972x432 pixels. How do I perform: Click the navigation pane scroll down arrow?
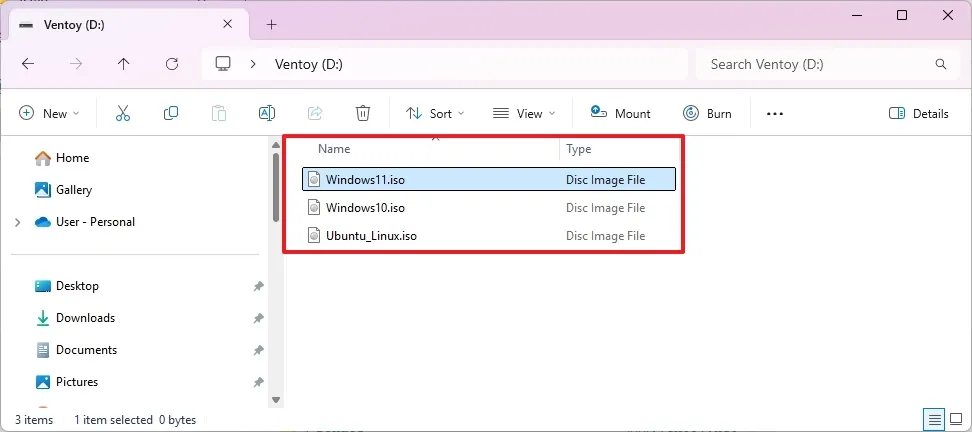[x=276, y=400]
